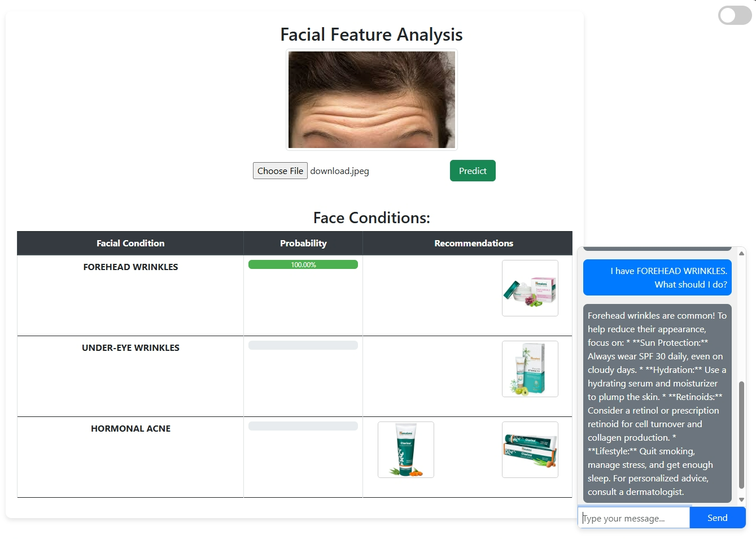The width and height of the screenshot is (756, 539).
Task: Open the product image for Under-Eye Wrinkles
Action: pyautogui.click(x=530, y=369)
